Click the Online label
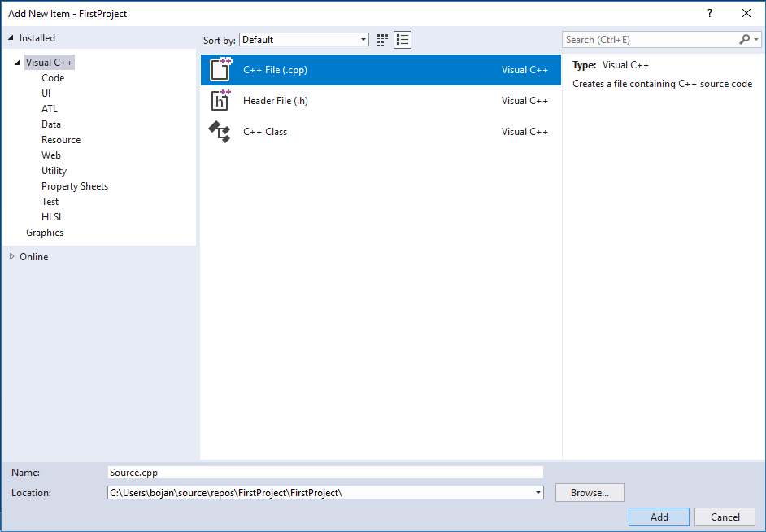Viewport: 766px width, 532px height. coord(33,256)
